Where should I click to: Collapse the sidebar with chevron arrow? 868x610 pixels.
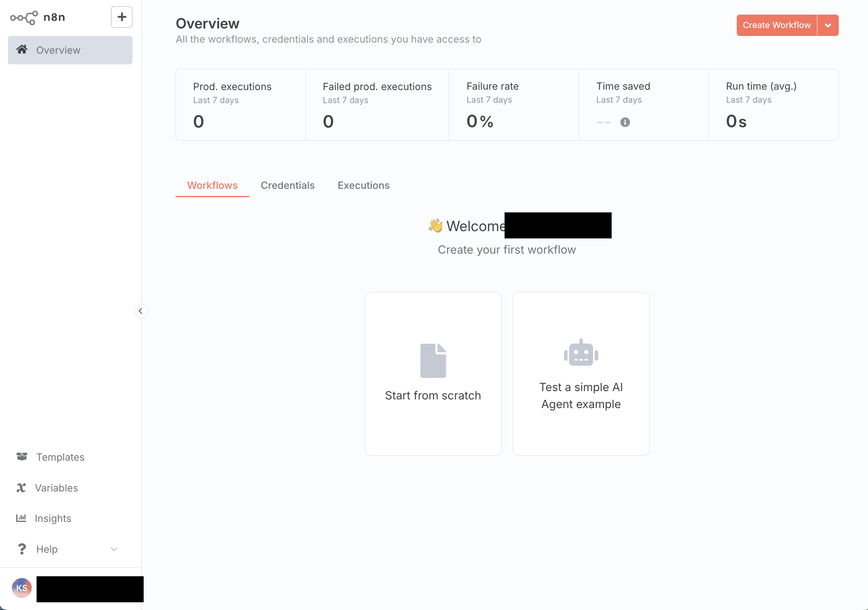click(x=141, y=311)
